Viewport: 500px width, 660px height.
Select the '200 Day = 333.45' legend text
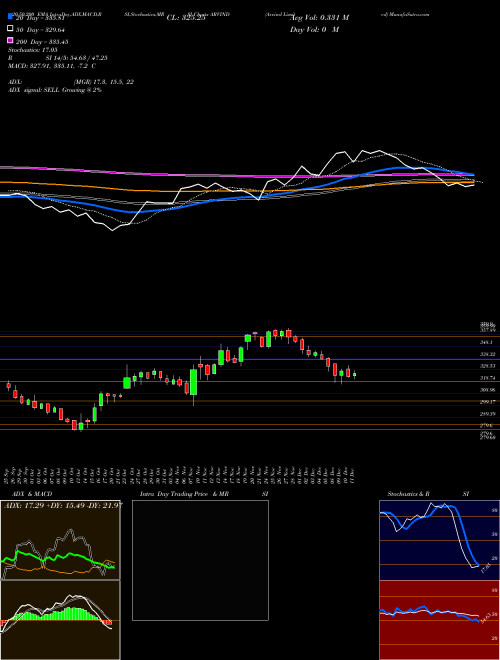pyautogui.click(x=42, y=42)
